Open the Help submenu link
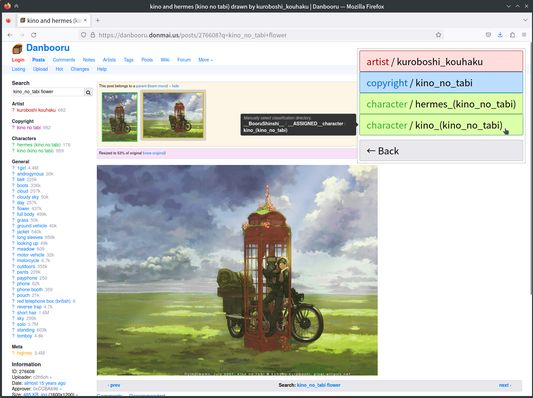Image resolution: width=533 pixels, height=398 pixels. pos(102,69)
